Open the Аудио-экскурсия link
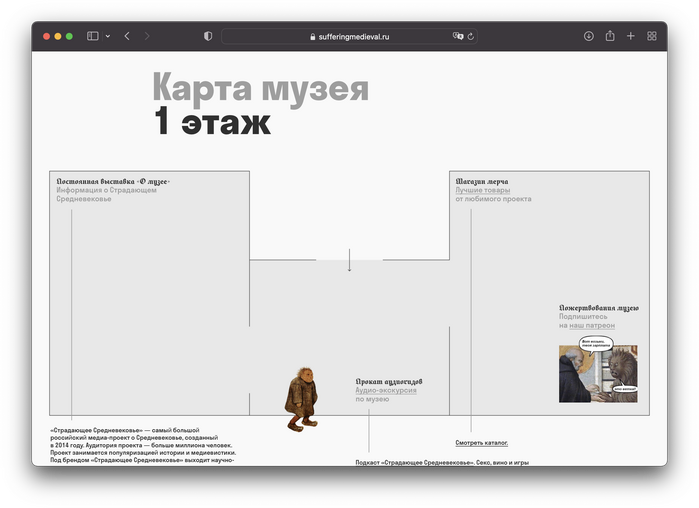This screenshot has width=699, height=508. 386,390
